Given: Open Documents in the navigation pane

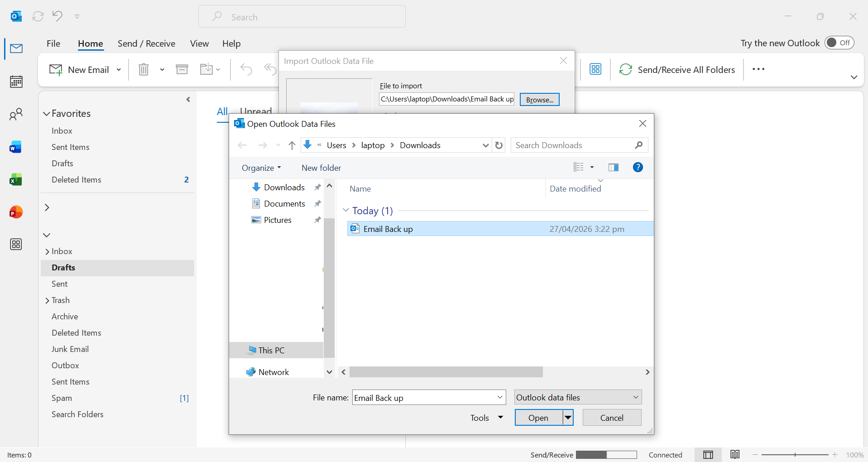Looking at the screenshot, I should point(284,204).
